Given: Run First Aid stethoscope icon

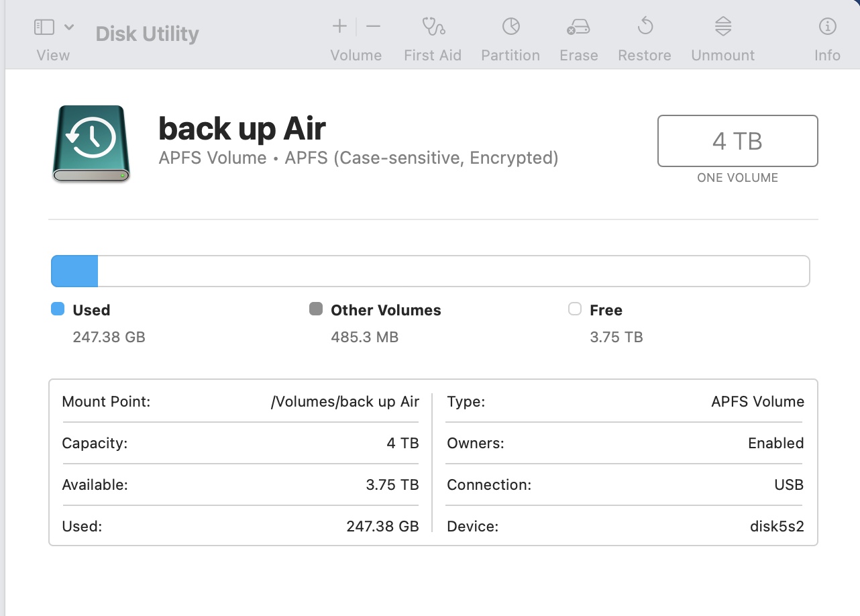Looking at the screenshot, I should [433, 27].
